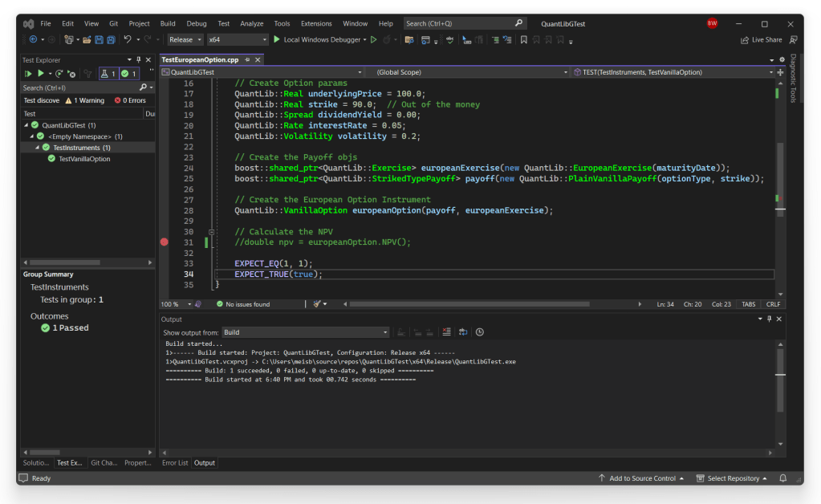Open the Debug menu
This screenshot has width=821, height=504.
click(x=197, y=23)
